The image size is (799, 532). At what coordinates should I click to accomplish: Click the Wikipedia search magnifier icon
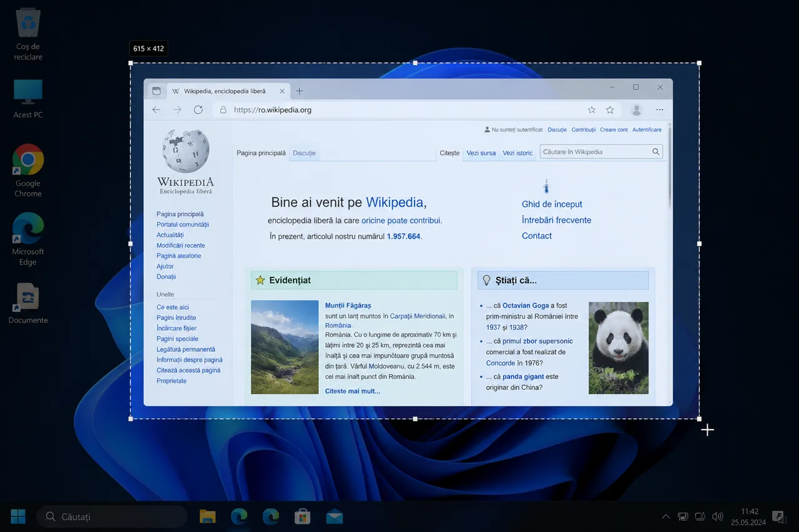(x=656, y=152)
